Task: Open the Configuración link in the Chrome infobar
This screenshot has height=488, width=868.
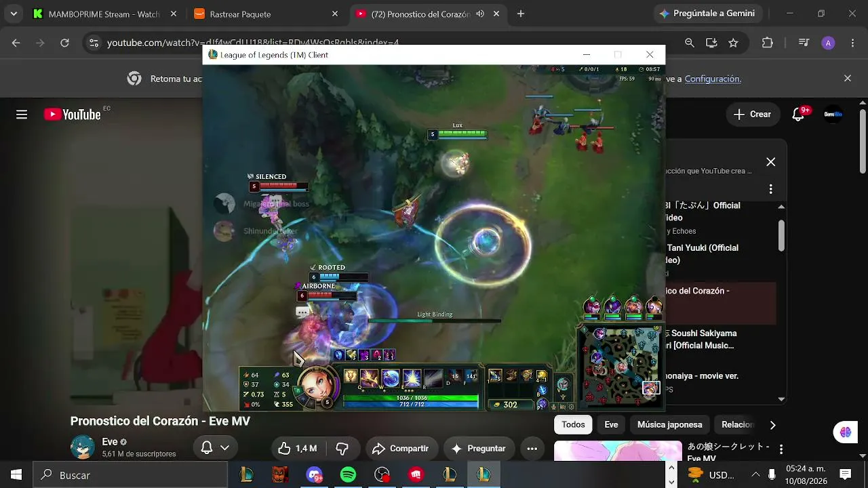Action: (x=713, y=79)
